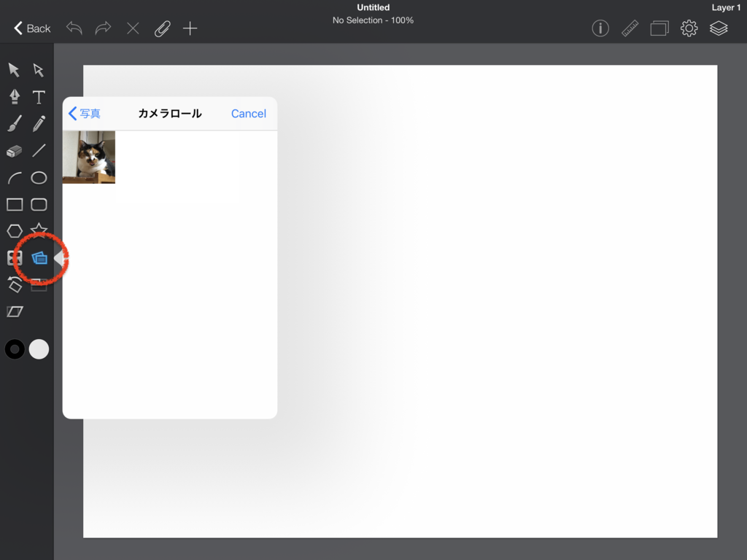Toggle the ruler icon
Screen dimensions: 747x560
(630, 28)
